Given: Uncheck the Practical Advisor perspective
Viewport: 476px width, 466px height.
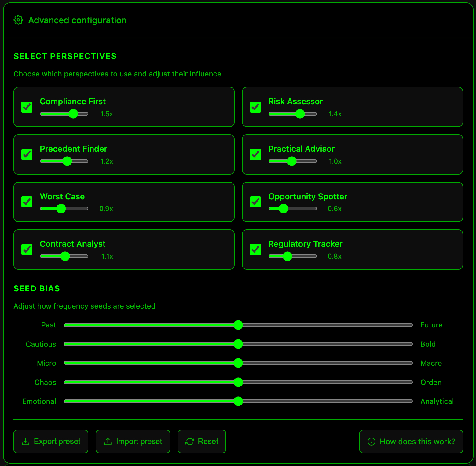Looking at the screenshot, I should 255,154.
